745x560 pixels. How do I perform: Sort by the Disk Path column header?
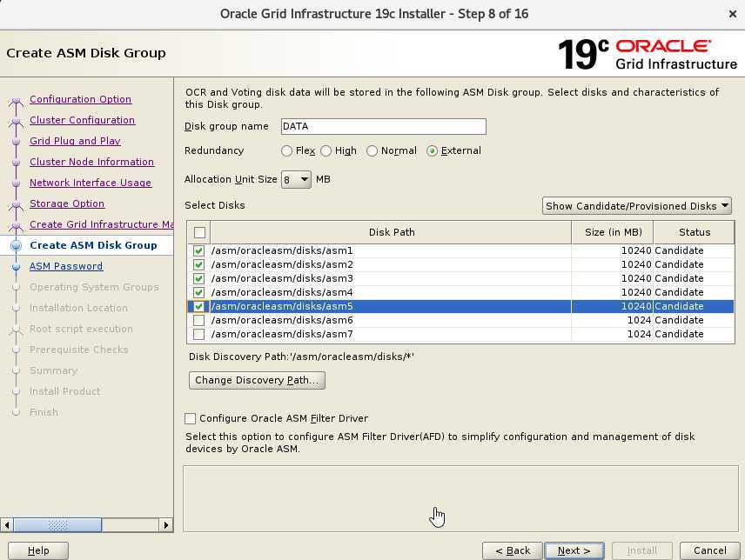(x=391, y=232)
